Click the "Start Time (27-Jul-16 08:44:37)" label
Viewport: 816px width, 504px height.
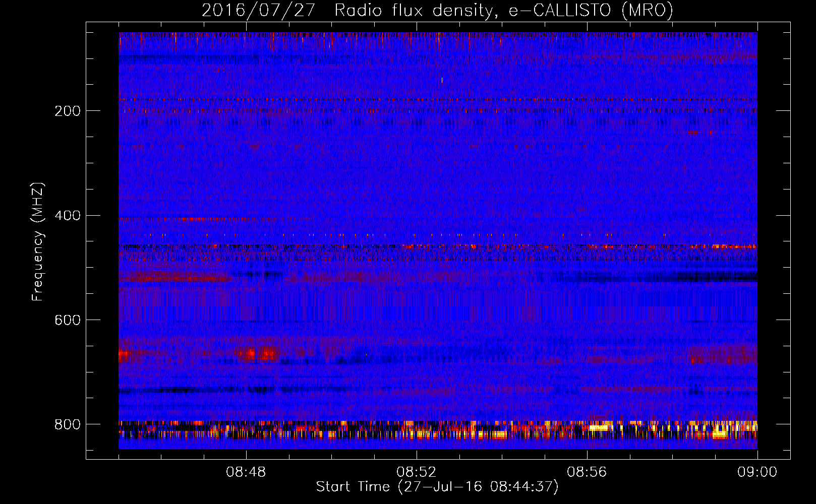pyautogui.click(x=437, y=487)
